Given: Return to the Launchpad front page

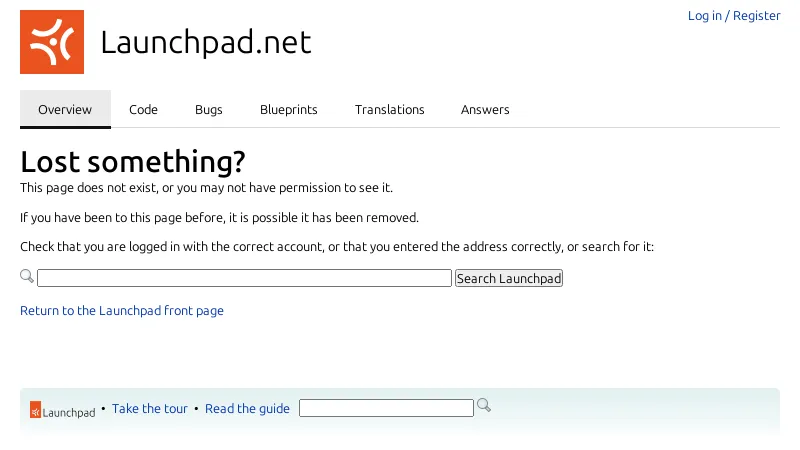Looking at the screenshot, I should (122, 311).
